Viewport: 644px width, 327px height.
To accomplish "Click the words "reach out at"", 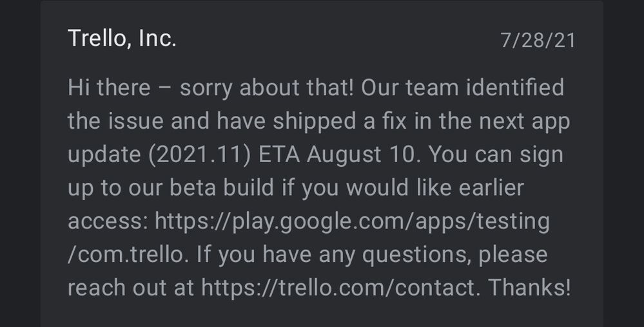I will pos(131,287).
